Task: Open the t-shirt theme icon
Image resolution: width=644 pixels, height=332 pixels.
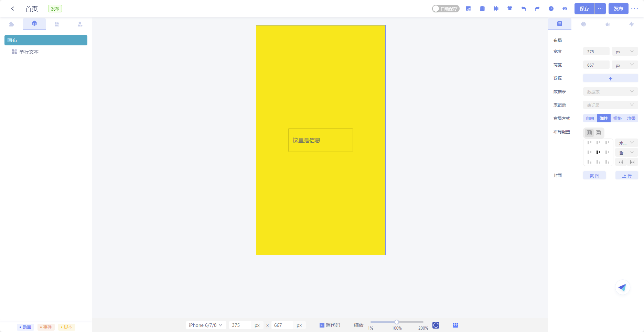Action: tap(510, 9)
